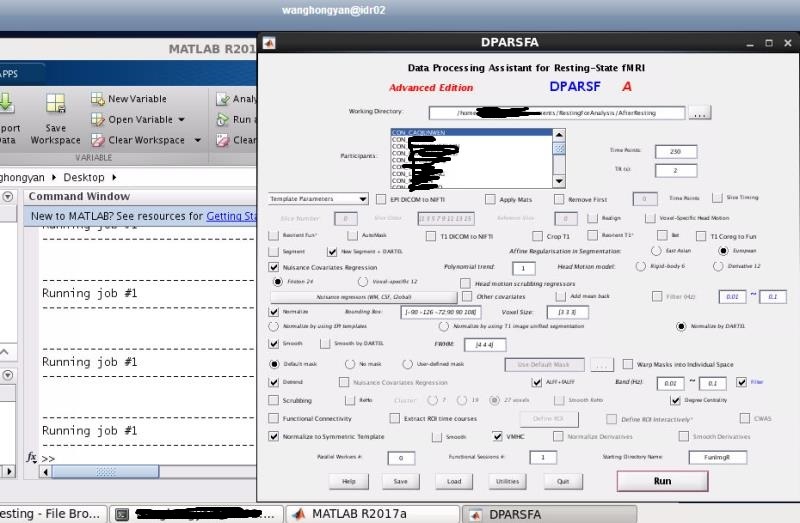
Task: Click the Command Window horizontal scrollbar thumb
Action: tap(106, 472)
